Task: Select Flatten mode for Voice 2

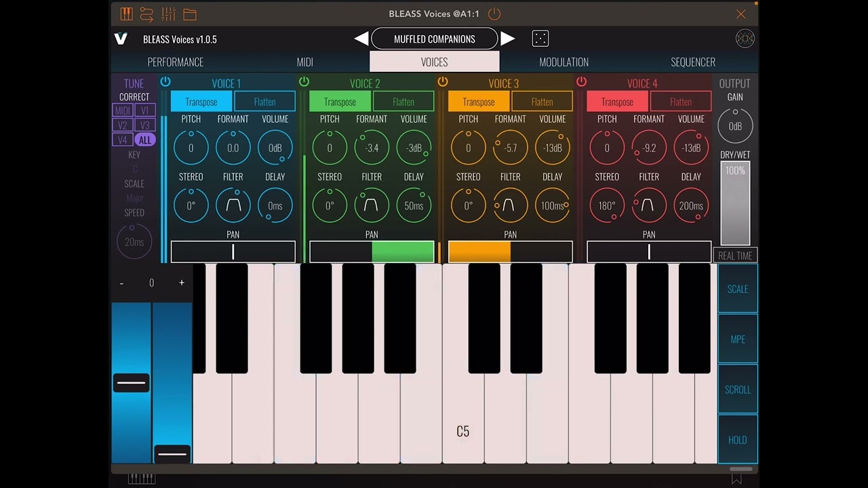Action: coord(403,102)
